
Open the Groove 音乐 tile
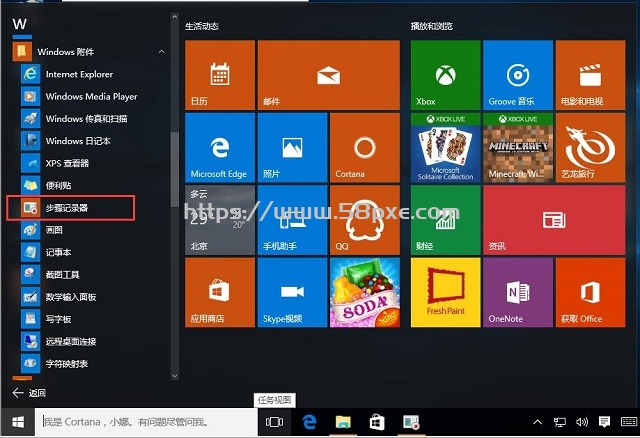(518, 75)
